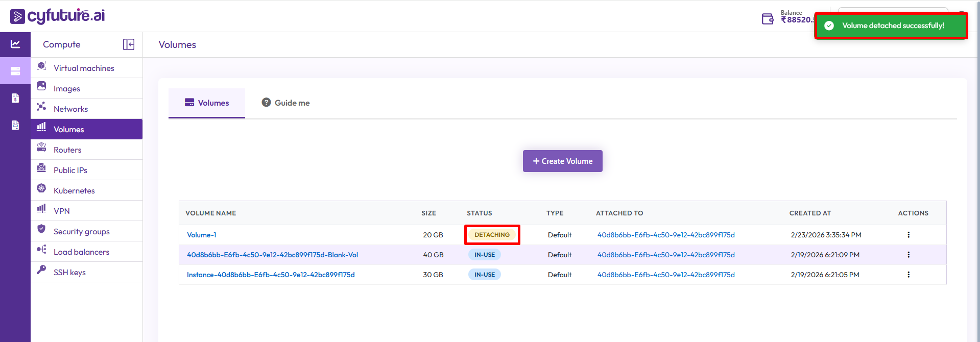Click the Load balancers icon
The image size is (980, 342).
[x=41, y=250]
